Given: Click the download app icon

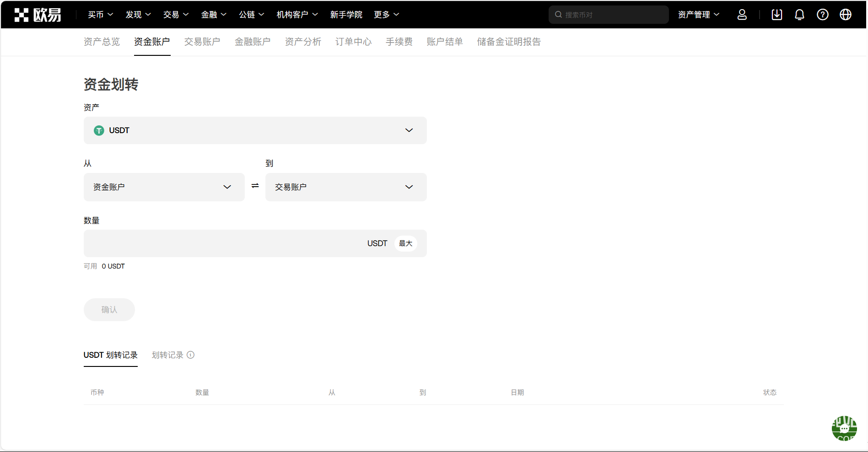Looking at the screenshot, I should point(776,15).
